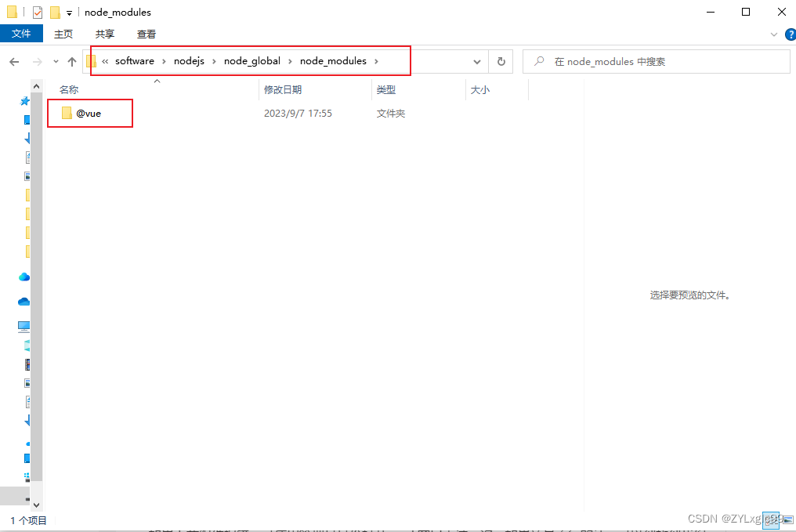Click the refresh icon next to address bar
This screenshot has height=532, width=796.
pos(501,60)
